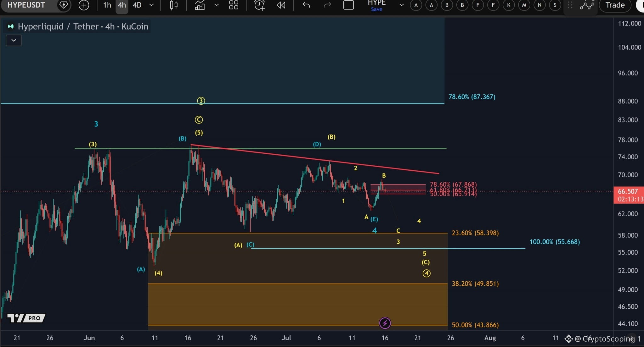Screen dimensions: 644x347
Task: Open the purple lightning event marker
Action: point(385,323)
